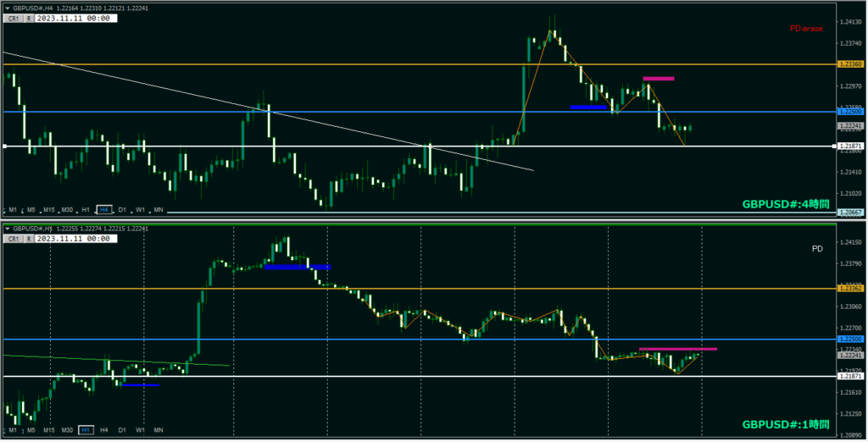
Task: Grab the white line's left handle in H4 chart
Action: point(4,146)
